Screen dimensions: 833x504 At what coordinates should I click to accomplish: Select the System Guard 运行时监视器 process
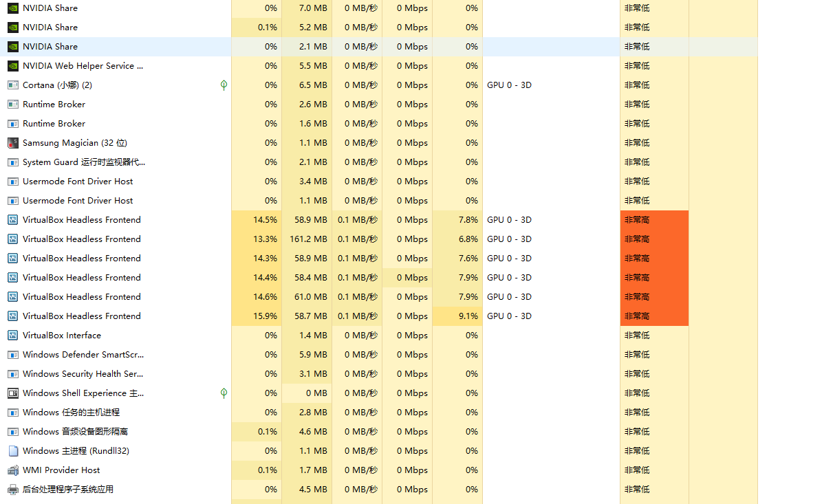point(83,162)
